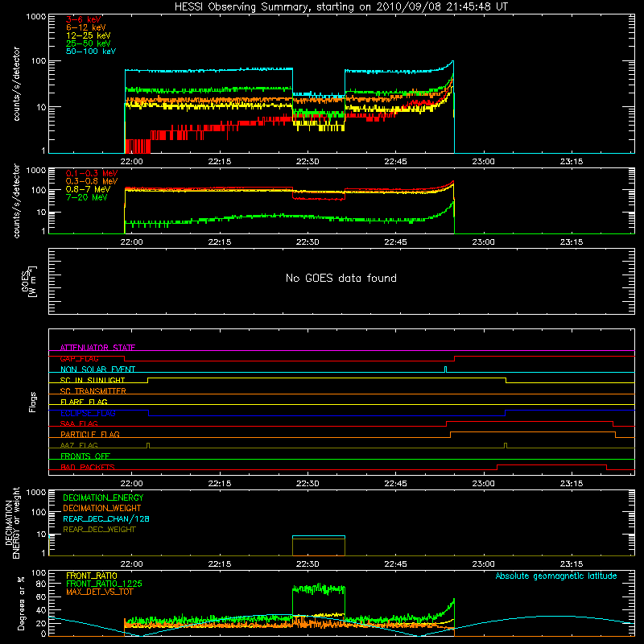Select the 0.3-0.8 MeV legend label

pyautogui.click(x=92, y=181)
